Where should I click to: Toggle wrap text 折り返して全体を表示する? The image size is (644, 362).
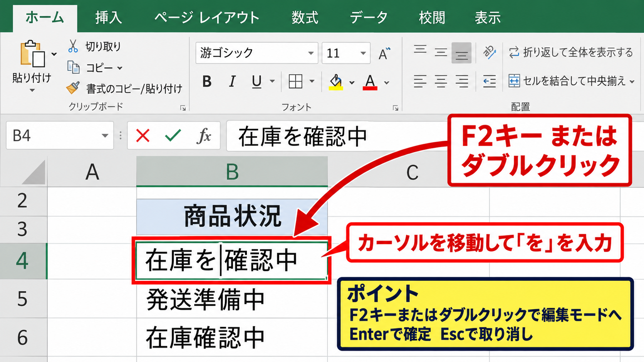(x=571, y=52)
